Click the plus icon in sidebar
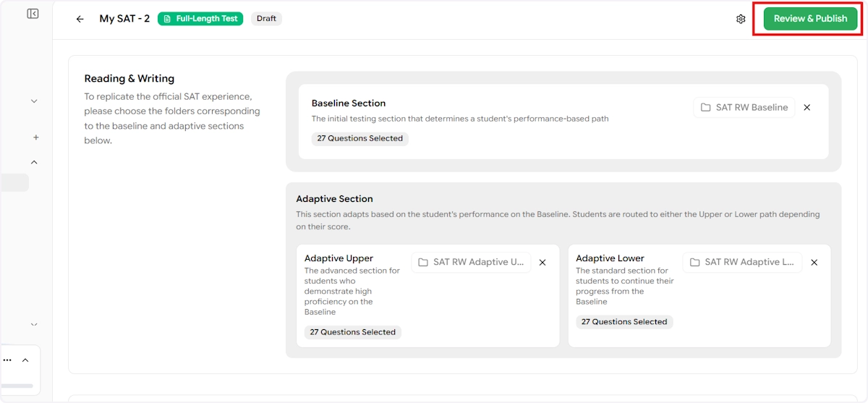Screen dimensions: 868x403 (x=35, y=137)
